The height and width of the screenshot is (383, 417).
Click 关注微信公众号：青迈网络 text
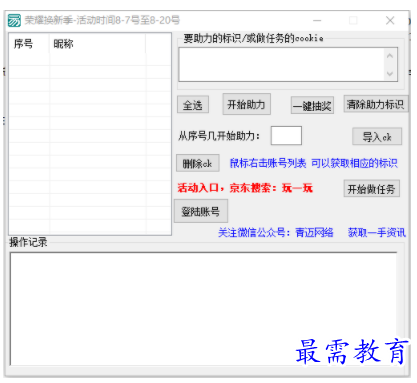(x=276, y=232)
